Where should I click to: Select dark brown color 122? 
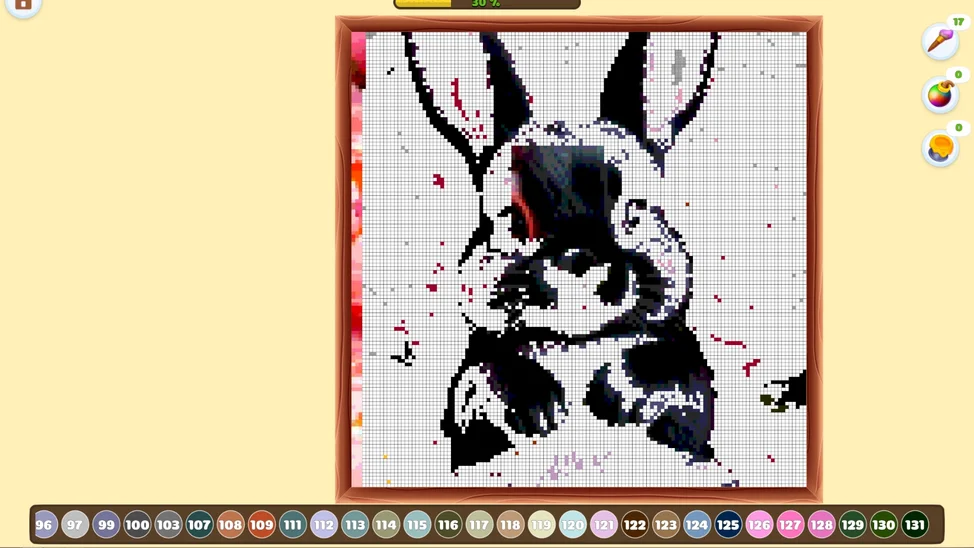coord(634,525)
